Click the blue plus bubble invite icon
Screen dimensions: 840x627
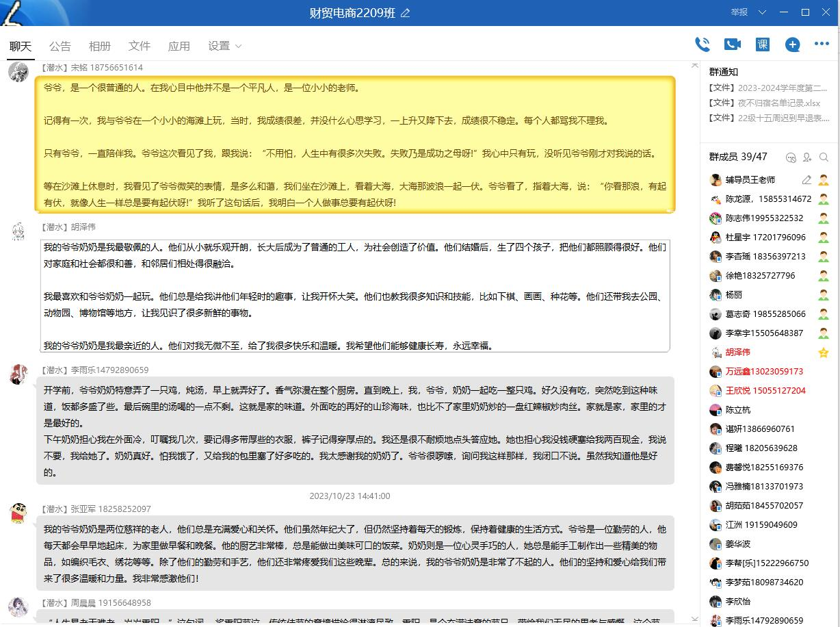coord(792,44)
